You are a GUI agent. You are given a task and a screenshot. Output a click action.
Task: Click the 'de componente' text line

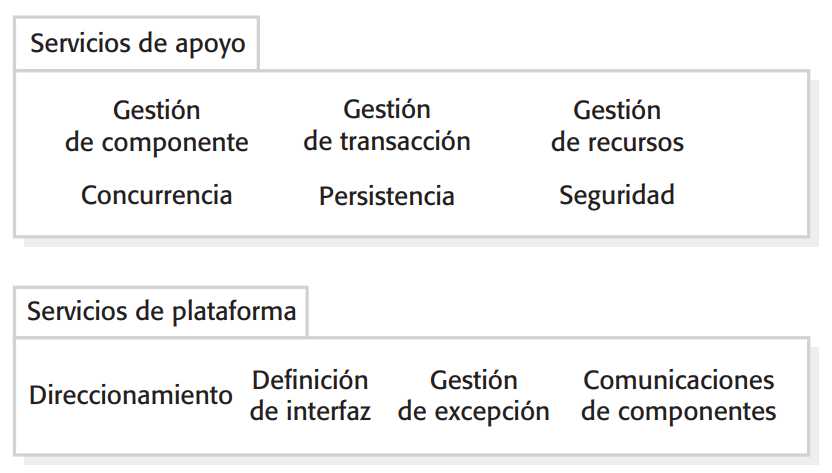coord(156,143)
